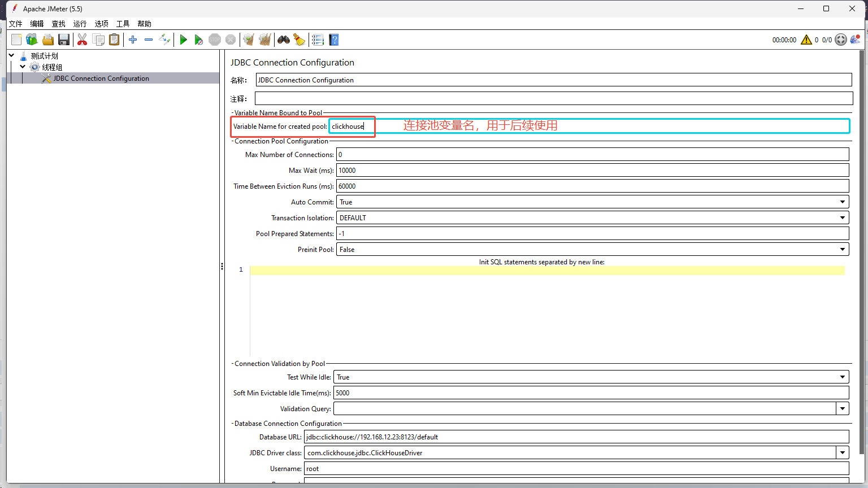
Task: Click the split-pane divider handle dots
Action: click(x=222, y=267)
